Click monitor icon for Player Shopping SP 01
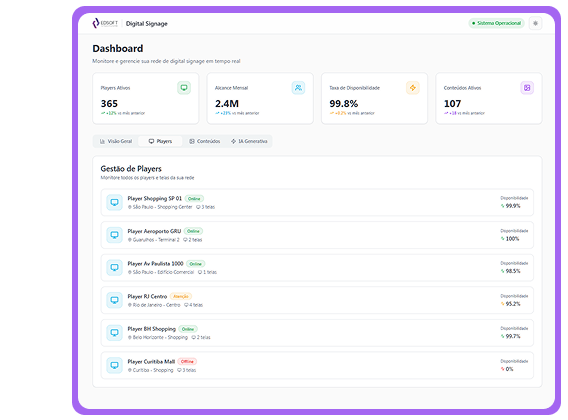 point(114,202)
